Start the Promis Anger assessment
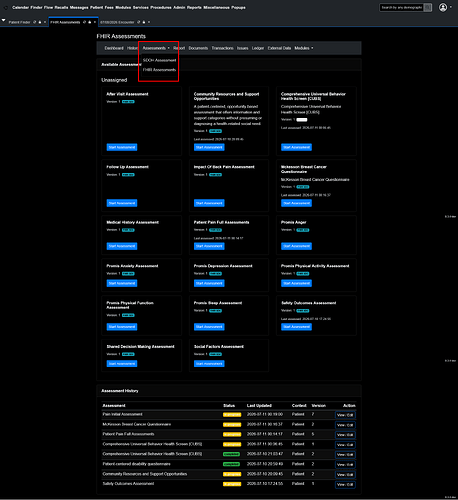458x500 pixels. tap(296, 246)
